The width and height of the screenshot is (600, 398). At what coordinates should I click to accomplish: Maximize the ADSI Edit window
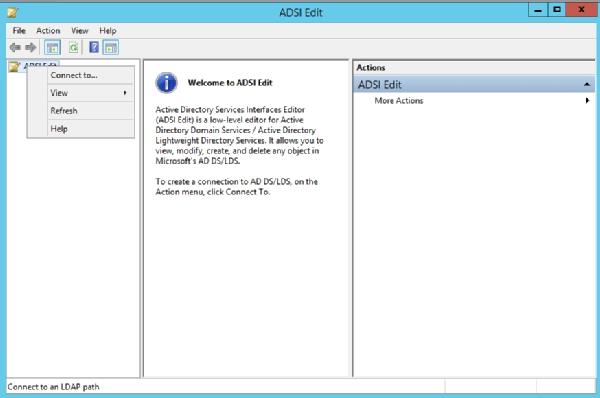click(x=557, y=10)
